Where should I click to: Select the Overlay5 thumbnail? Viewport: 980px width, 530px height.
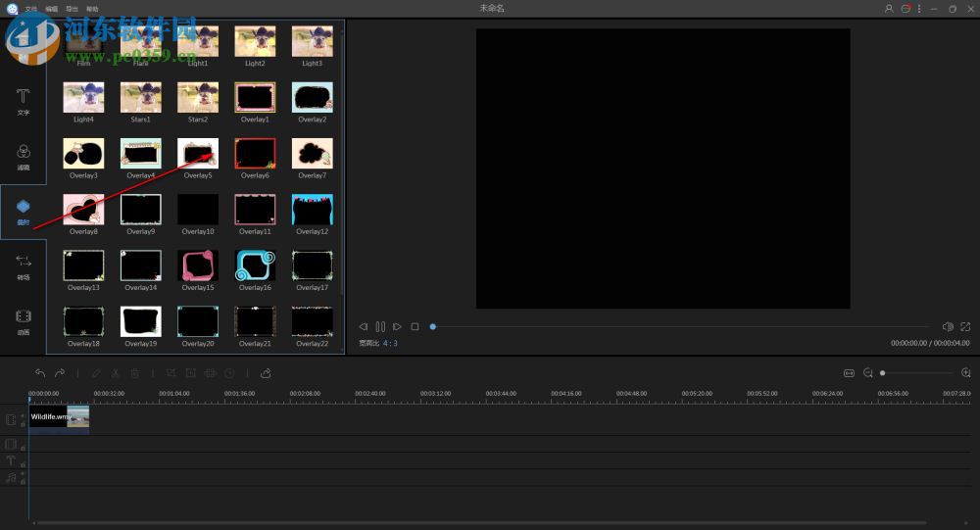[197, 153]
